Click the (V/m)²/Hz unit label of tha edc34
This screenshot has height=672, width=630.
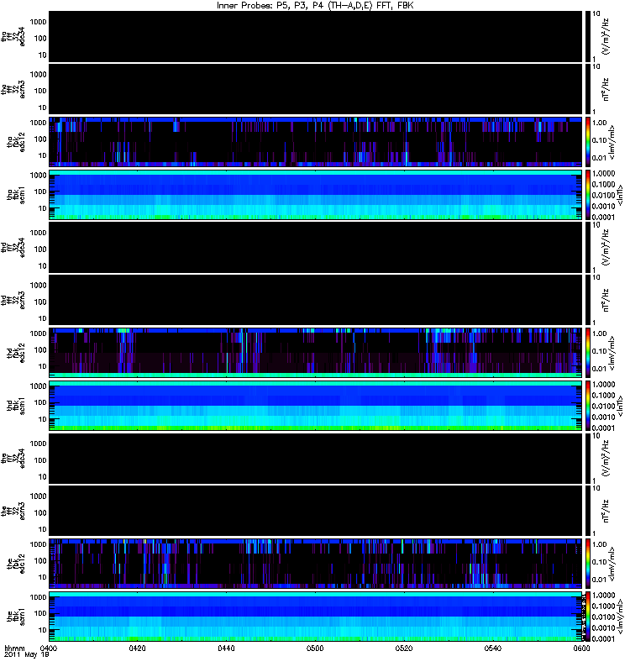(606, 36)
